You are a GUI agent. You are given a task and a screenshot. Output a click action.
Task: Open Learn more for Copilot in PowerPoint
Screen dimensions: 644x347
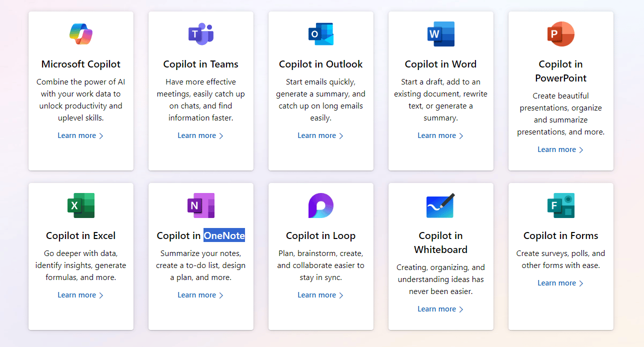click(560, 149)
